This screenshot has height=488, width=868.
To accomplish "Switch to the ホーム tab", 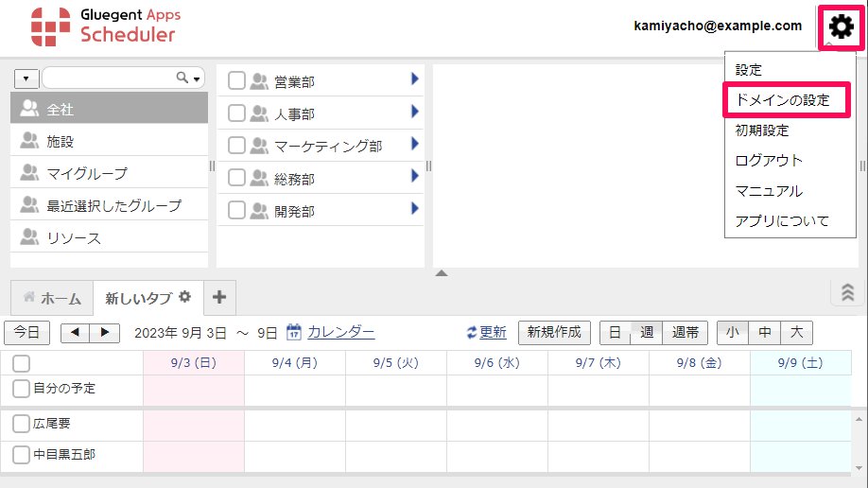I will [52, 298].
